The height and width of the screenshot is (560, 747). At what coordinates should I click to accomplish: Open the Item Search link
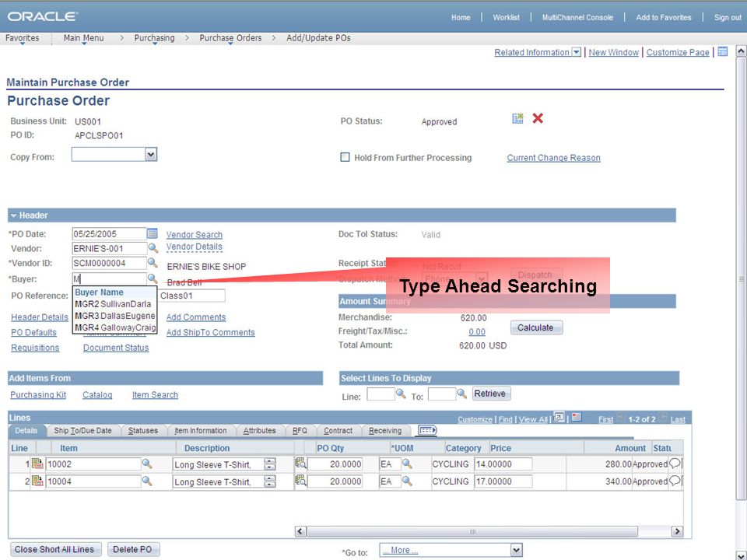(156, 395)
